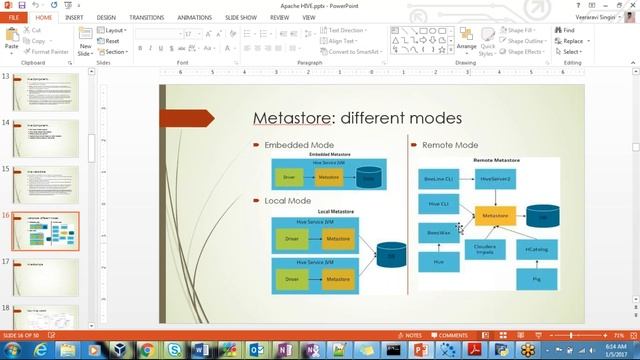Click Convert to SmartArt

pos(351,52)
